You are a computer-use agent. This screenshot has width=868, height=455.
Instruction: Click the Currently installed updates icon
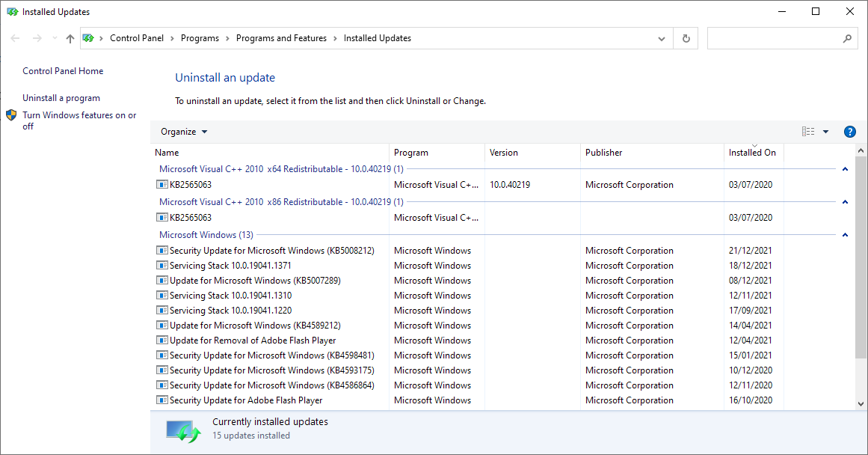click(182, 431)
